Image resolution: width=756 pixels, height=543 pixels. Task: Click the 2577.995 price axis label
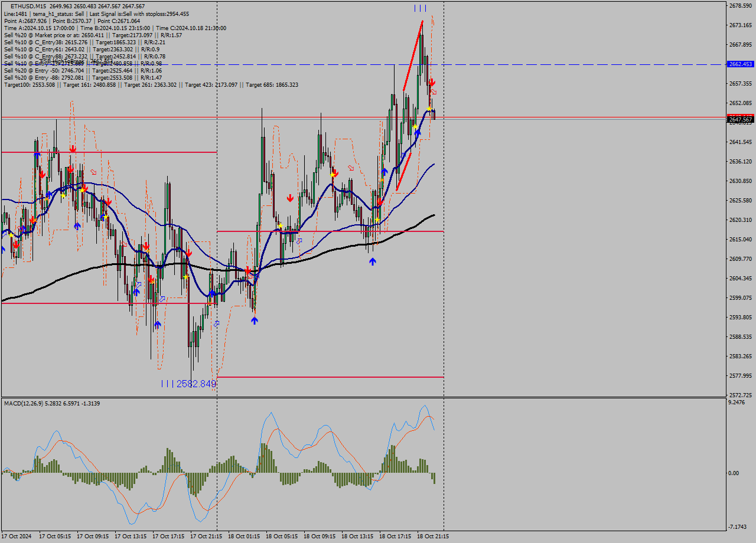(x=741, y=376)
